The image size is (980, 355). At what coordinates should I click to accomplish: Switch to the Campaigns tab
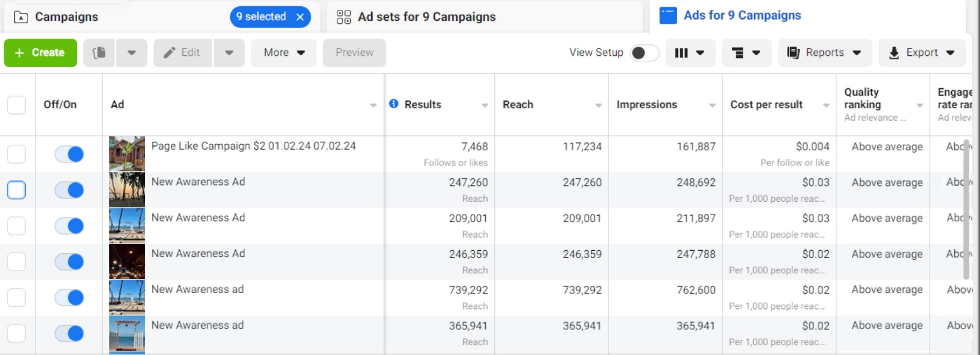tap(66, 17)
